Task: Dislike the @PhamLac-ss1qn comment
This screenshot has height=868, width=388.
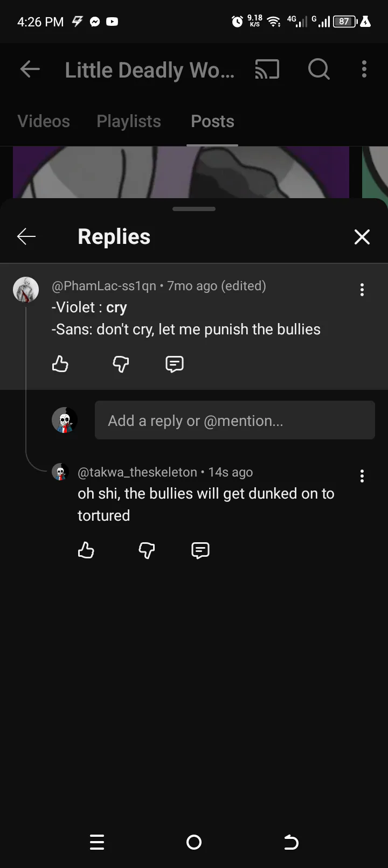Action: click(121, 365)
